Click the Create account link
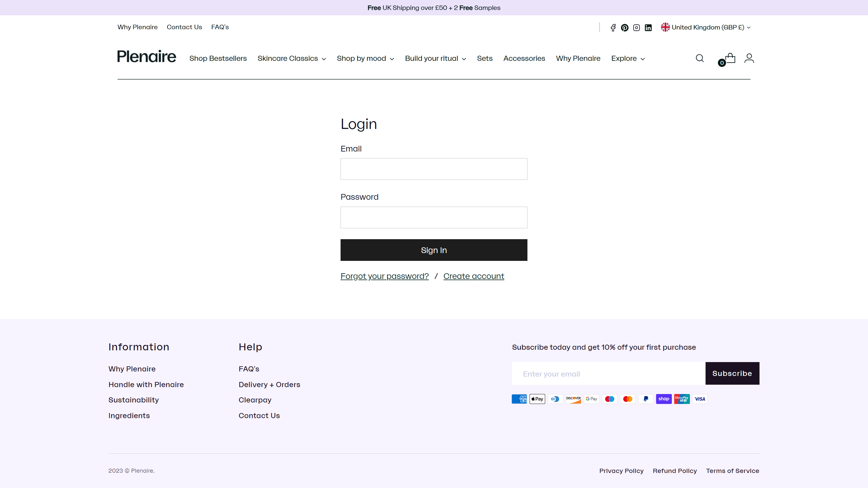Screen dimensions: 868x488 [474, 276]
